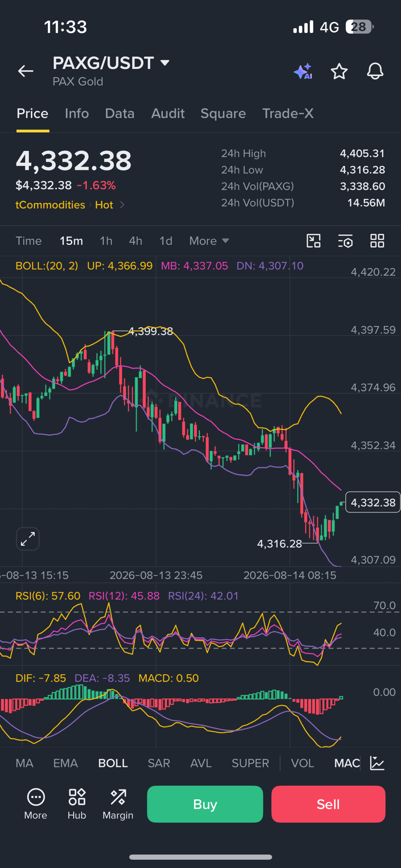Switch to the Price tab
Viewport: 401px width, 868px height.
(x=32, y=113)
